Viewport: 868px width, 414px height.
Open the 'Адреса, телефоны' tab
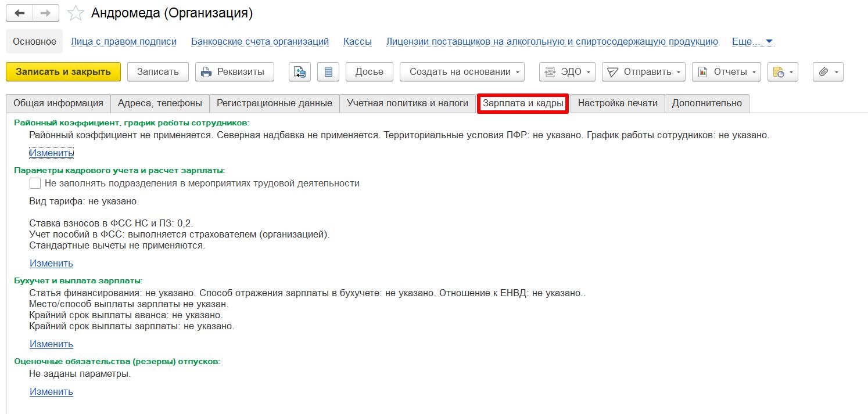click(160, 103)
